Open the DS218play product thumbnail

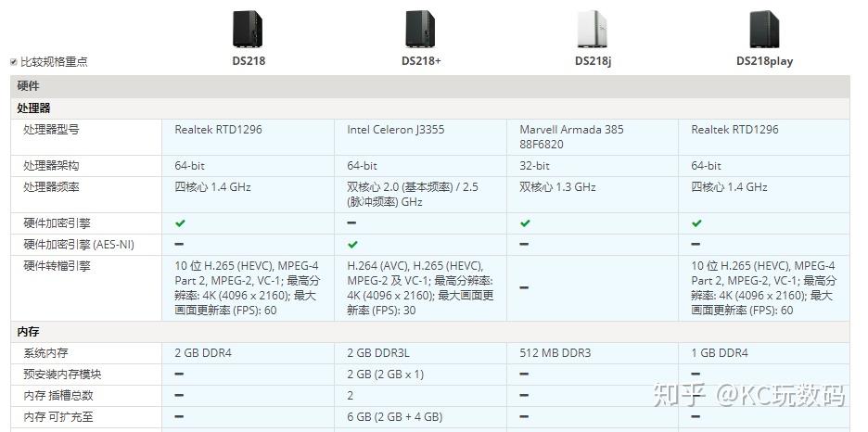click(x=764, y=29)
